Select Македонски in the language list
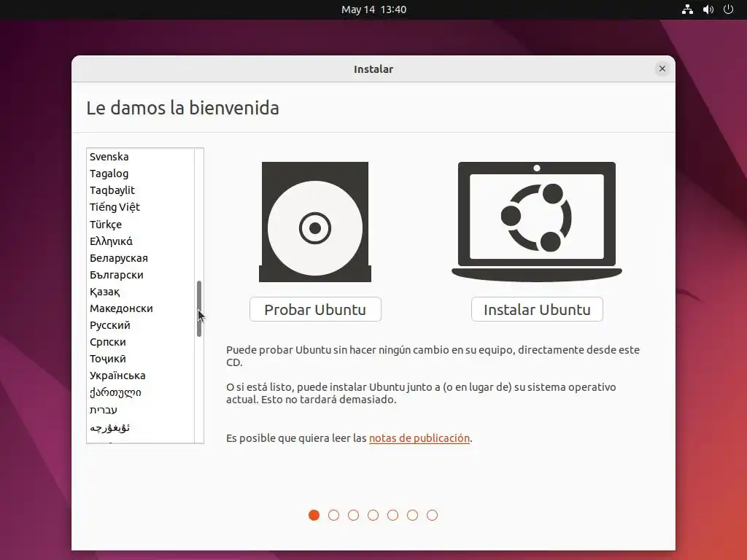This screenshot has height=560, width=747. click(141, 308)
